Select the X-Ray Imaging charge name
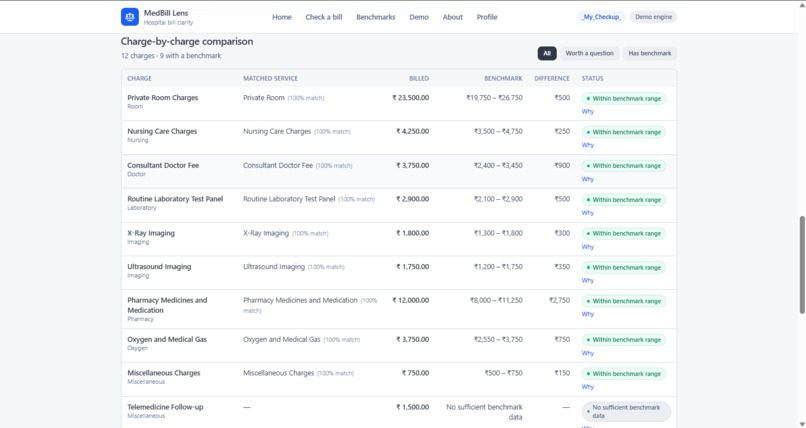The image size is (806, 428). [x=151, y=233]
